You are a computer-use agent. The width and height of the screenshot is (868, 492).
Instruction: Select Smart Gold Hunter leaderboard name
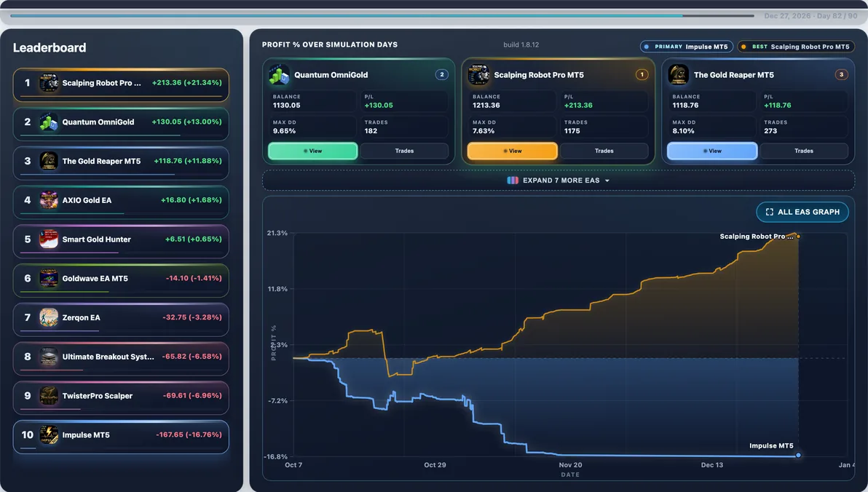point(96,239)
